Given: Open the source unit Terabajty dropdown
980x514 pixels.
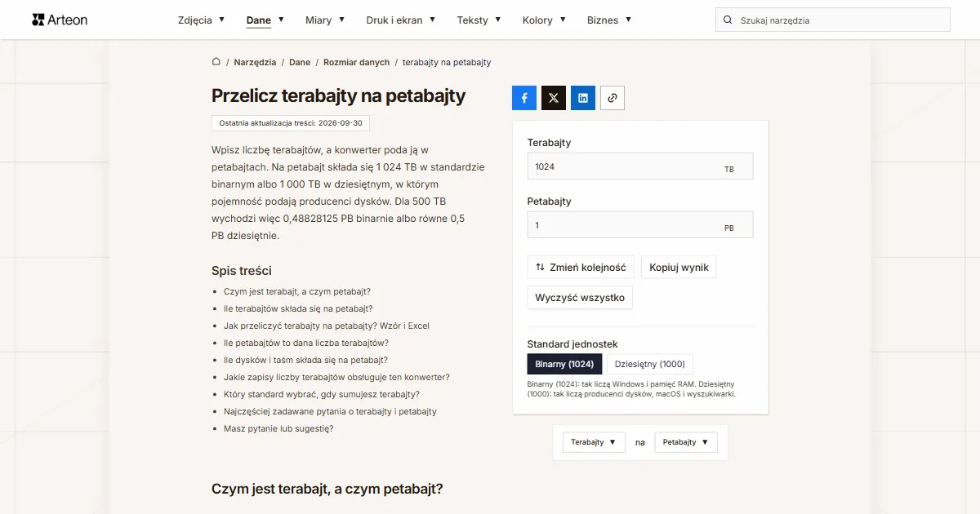Looking at the screenshot, I should (x=594, y=442).
